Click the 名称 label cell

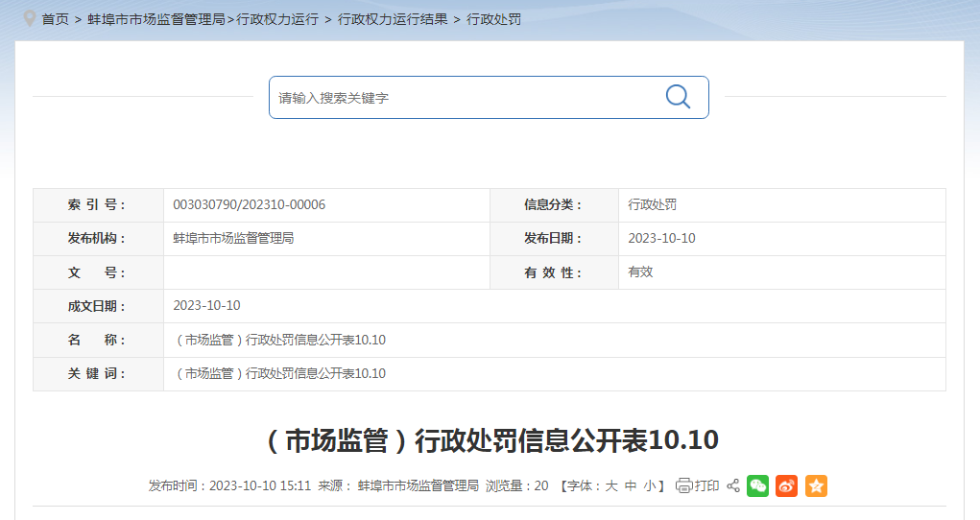click(98, 340)
